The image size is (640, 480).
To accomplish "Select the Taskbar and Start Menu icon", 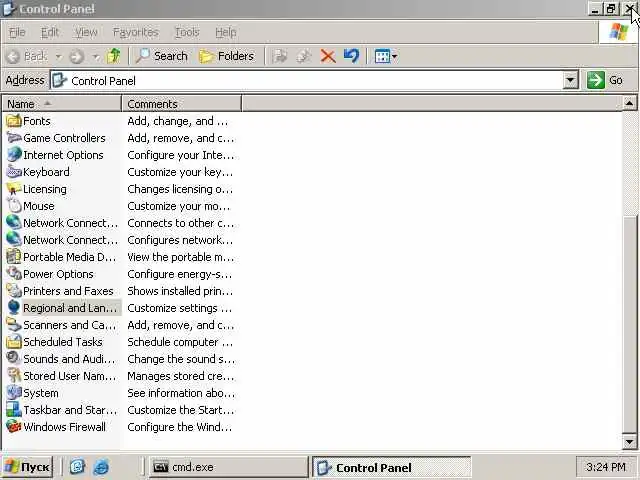I will point(14,410).
